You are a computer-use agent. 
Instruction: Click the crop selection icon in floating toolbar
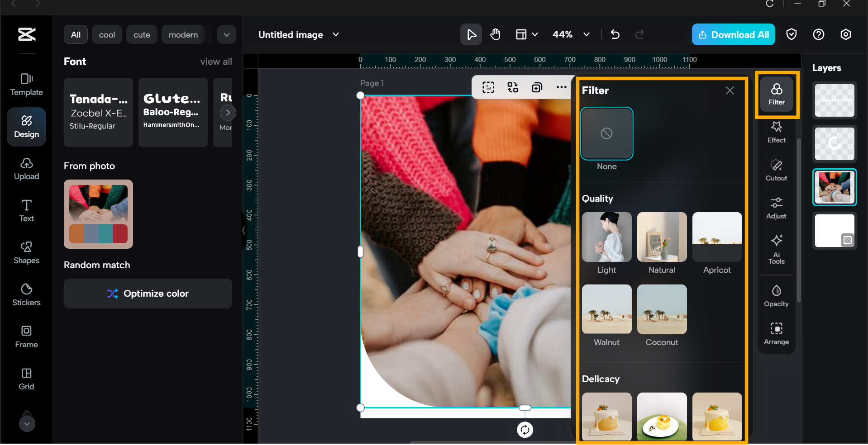488,87
